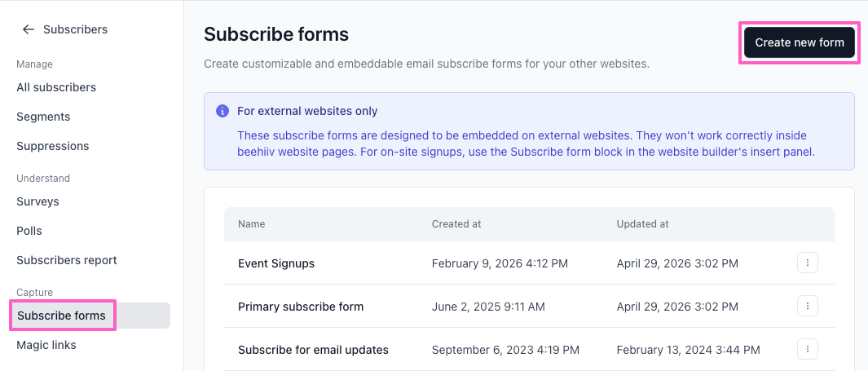The height and width of the screenshot is (371, 868).
Task: Click the info icon in the notice banner
Action: coord(222,111)
